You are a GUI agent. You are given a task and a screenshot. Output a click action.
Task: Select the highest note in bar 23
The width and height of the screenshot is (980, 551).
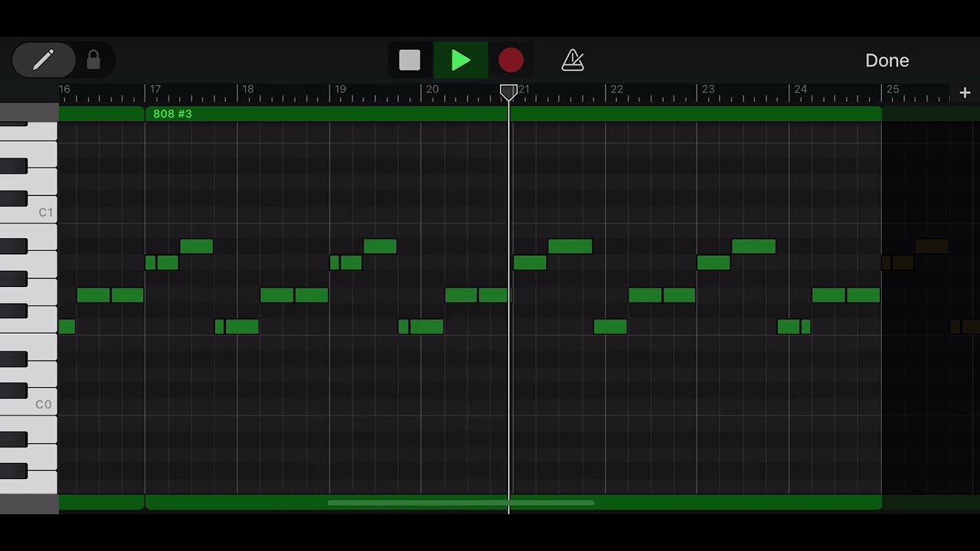pos(754,246)
